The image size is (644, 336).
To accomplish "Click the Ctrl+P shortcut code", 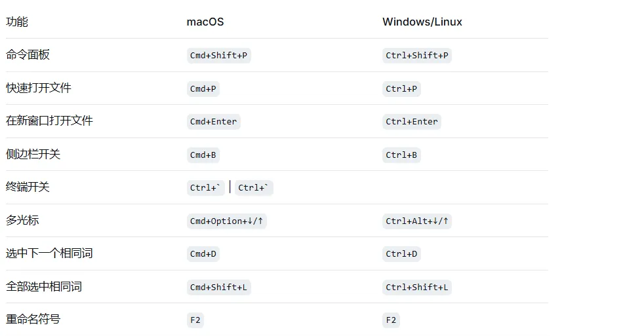I will coord(401,88).
